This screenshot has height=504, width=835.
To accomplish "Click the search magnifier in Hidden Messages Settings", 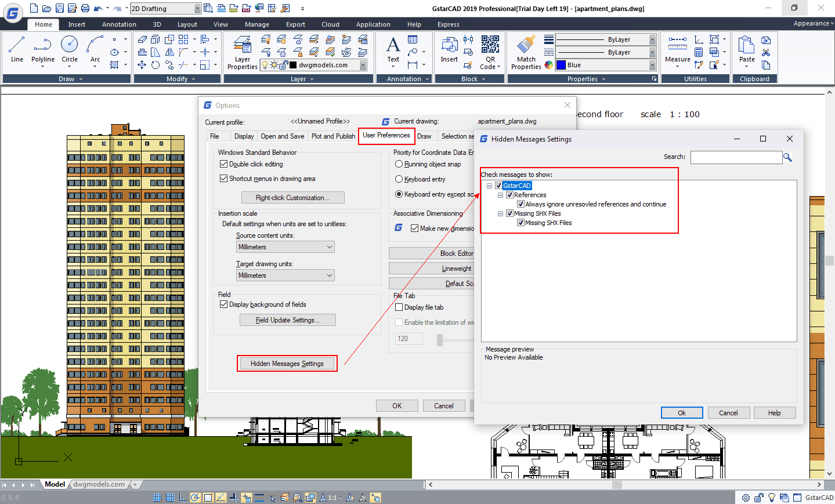I will pos(787,157).
